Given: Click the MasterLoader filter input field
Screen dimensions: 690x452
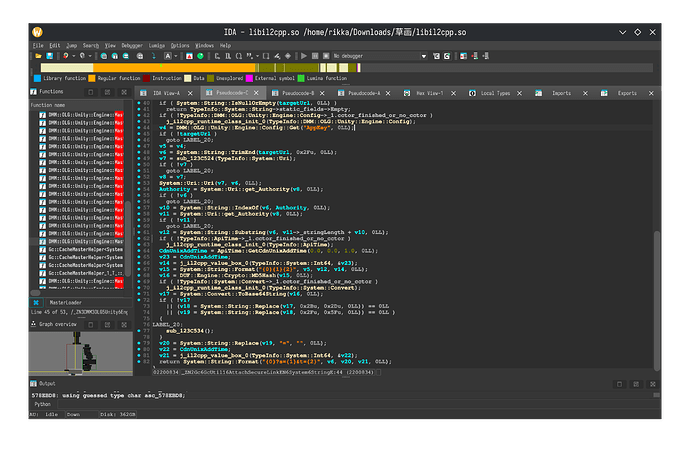Looking at the screenshot, I should click(88, 302).
